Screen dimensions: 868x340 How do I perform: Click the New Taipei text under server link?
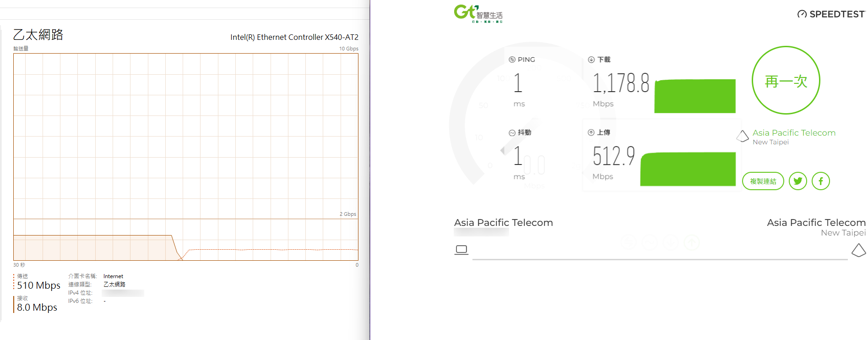tap(770, 142)
